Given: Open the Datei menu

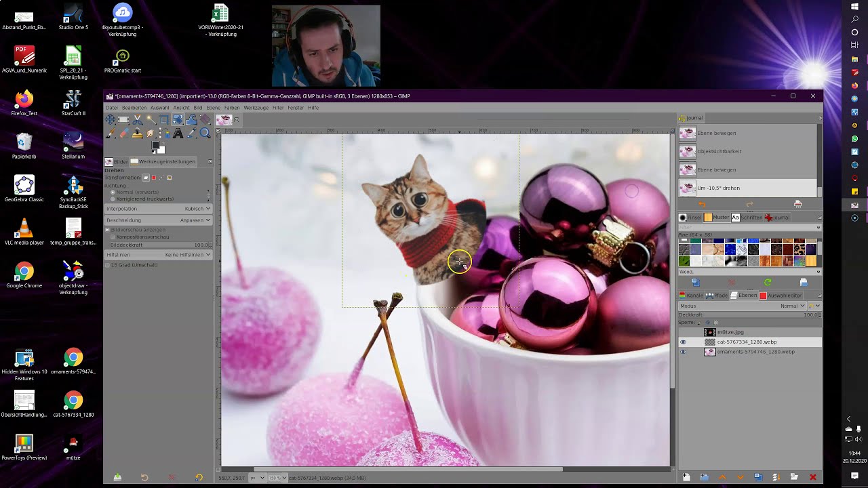Looking at the screenshot, I should [112, 108].
